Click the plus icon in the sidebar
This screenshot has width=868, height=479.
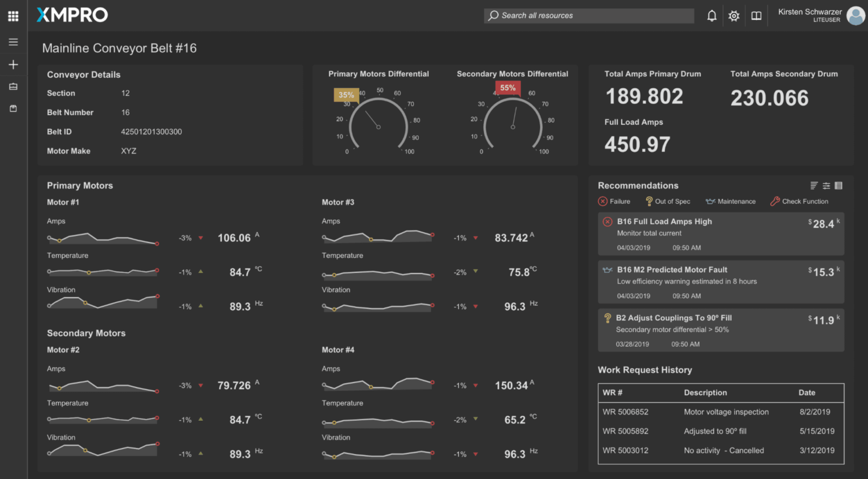click(13, 64)
